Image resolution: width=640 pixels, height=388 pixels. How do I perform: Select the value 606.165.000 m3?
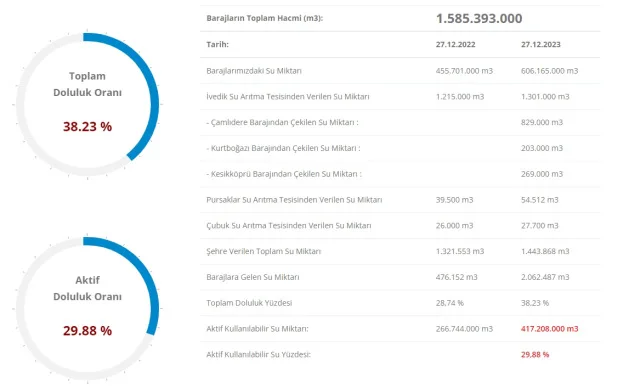pos(549,71)
